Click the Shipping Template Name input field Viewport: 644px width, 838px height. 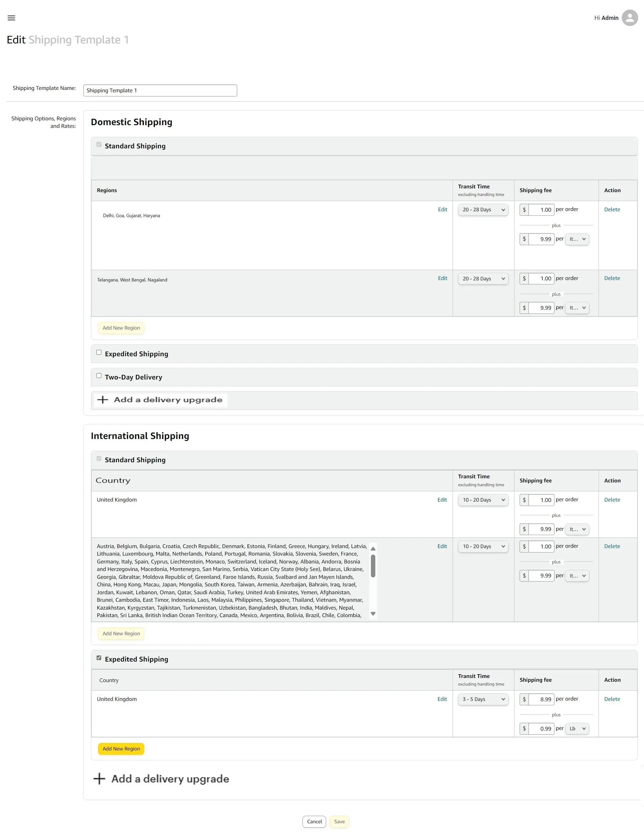pyautogui.click(x=160, y=91)
